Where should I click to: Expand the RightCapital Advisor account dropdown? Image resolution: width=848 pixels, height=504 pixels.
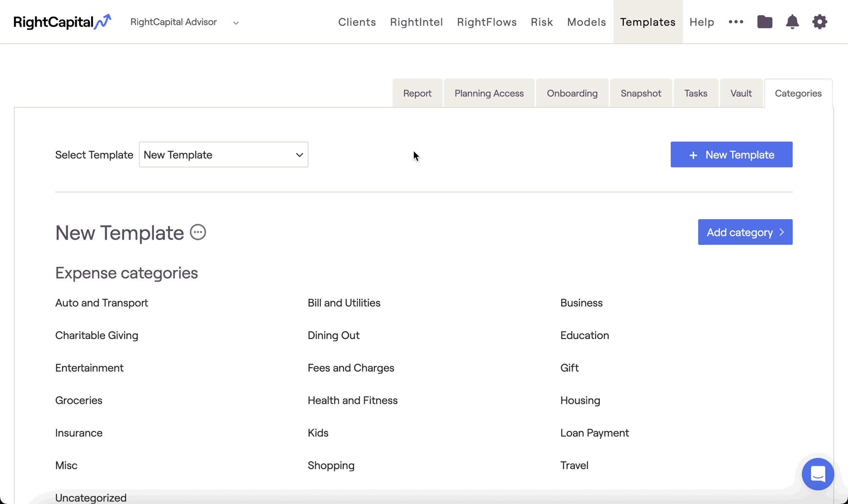184,22
